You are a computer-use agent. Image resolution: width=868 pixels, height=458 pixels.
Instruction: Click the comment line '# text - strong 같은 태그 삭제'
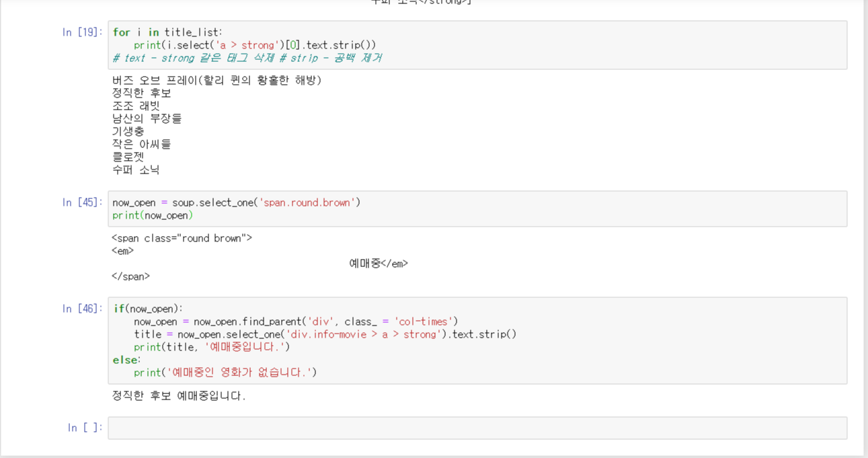pyautogui.click(x=195, y=58)
